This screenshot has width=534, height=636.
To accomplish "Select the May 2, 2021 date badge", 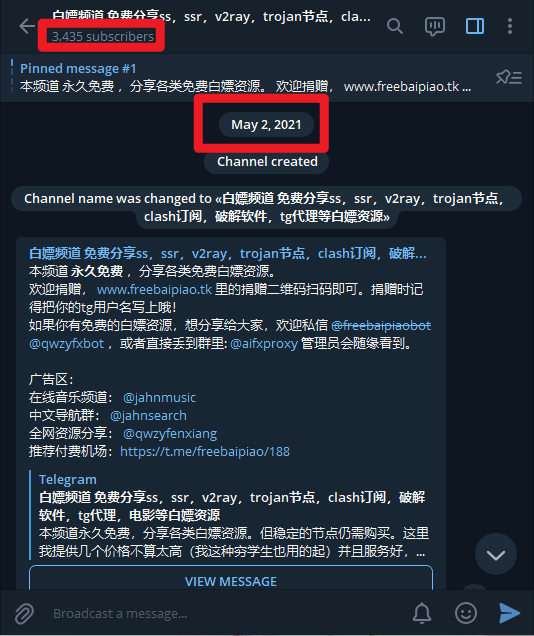I will 266,125.
